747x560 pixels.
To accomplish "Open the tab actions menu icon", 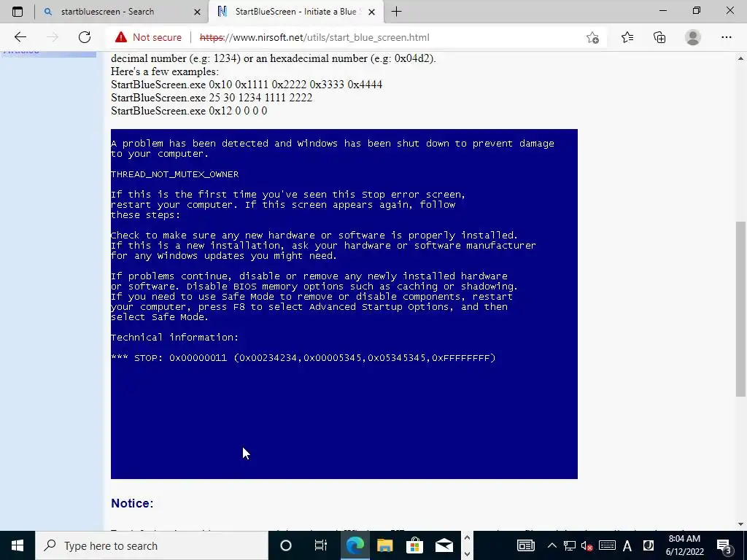I will [x=18, y=12].
